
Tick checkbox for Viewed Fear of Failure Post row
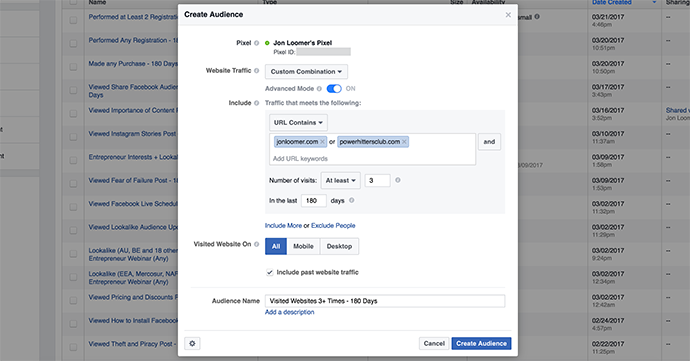point(73,184)
